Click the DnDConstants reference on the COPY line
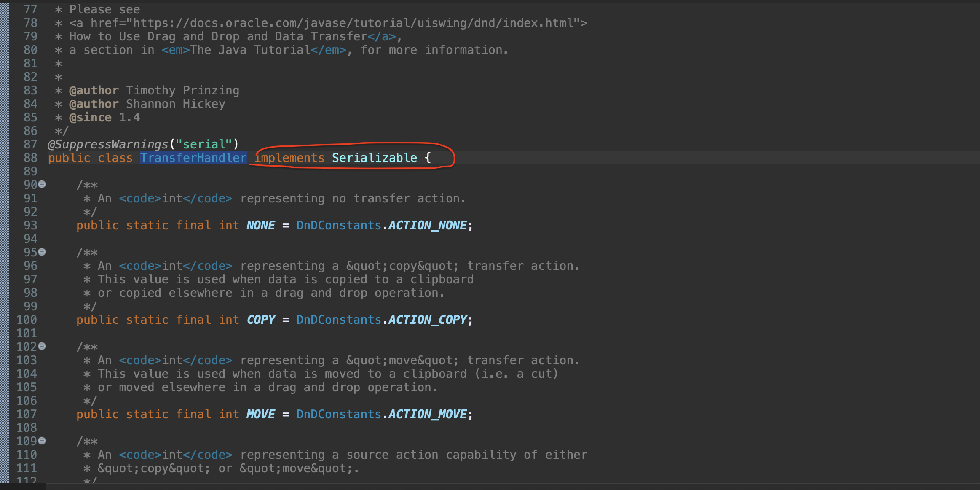The height and width of the screenshot is (490, 980). tap(338, 320)
